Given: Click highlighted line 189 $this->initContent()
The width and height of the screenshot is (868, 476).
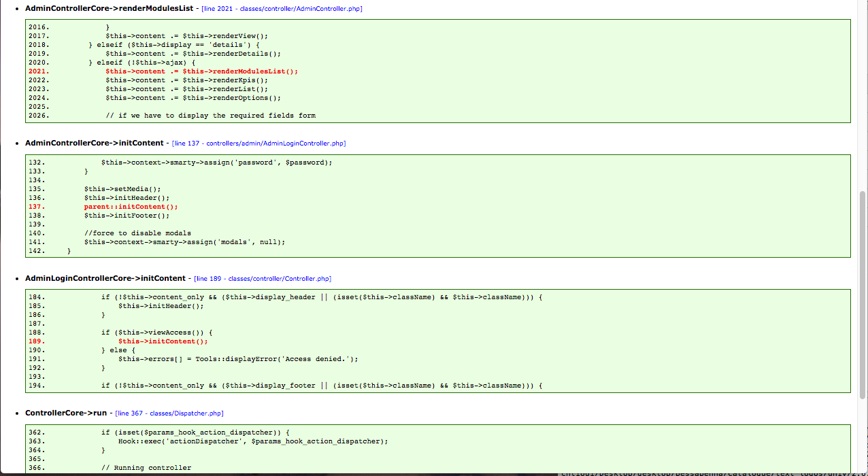Looking at the screenshot, I should pyautogui.click(x=163, y=341).
